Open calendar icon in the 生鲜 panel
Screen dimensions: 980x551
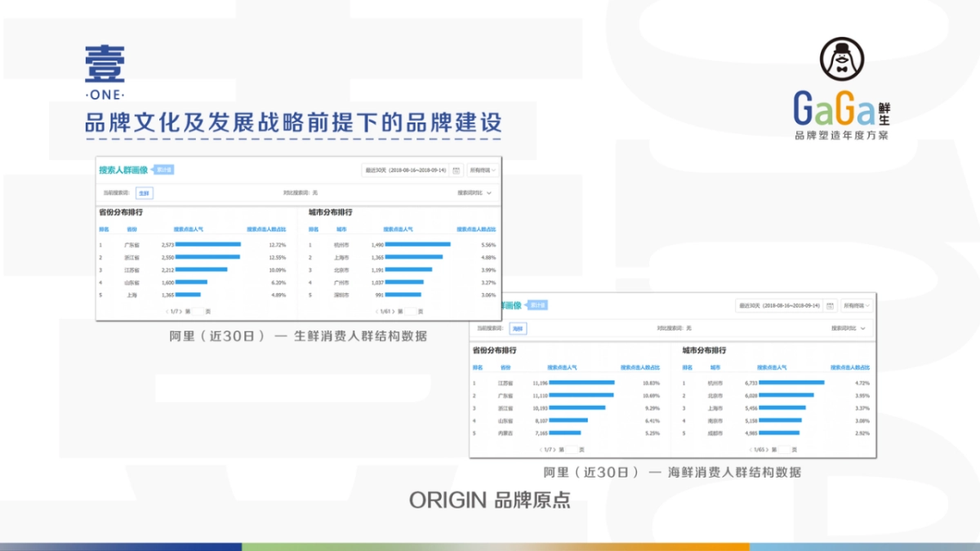(457, 170)
